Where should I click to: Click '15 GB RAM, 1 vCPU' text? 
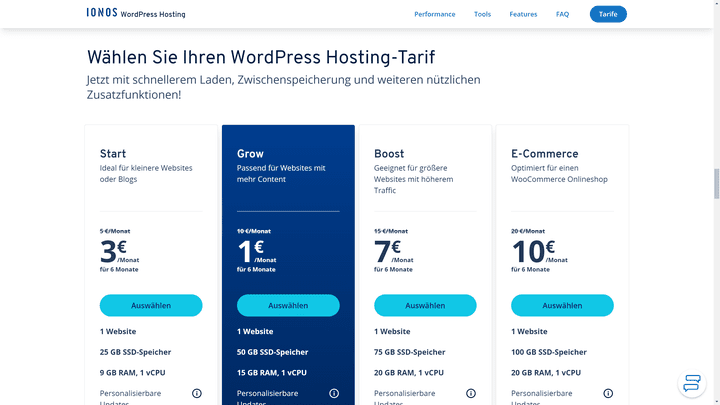coord(272,373)
